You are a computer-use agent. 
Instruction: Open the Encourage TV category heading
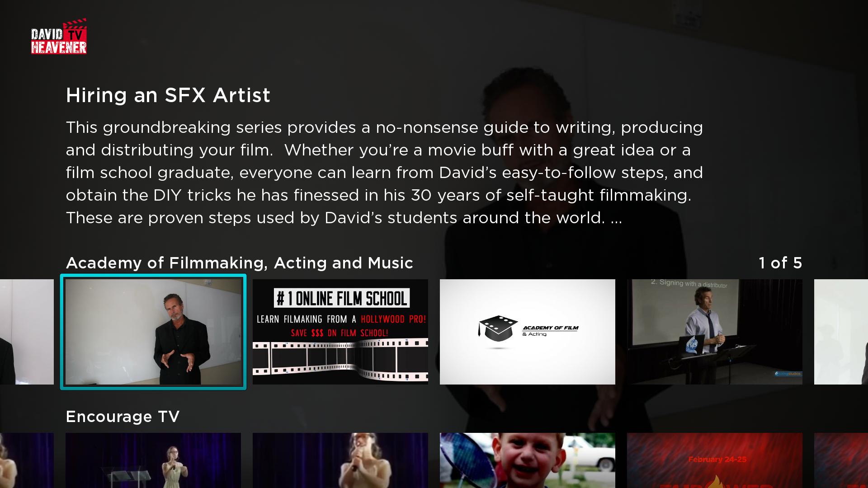pyautogui.click(x=123, y=417)
